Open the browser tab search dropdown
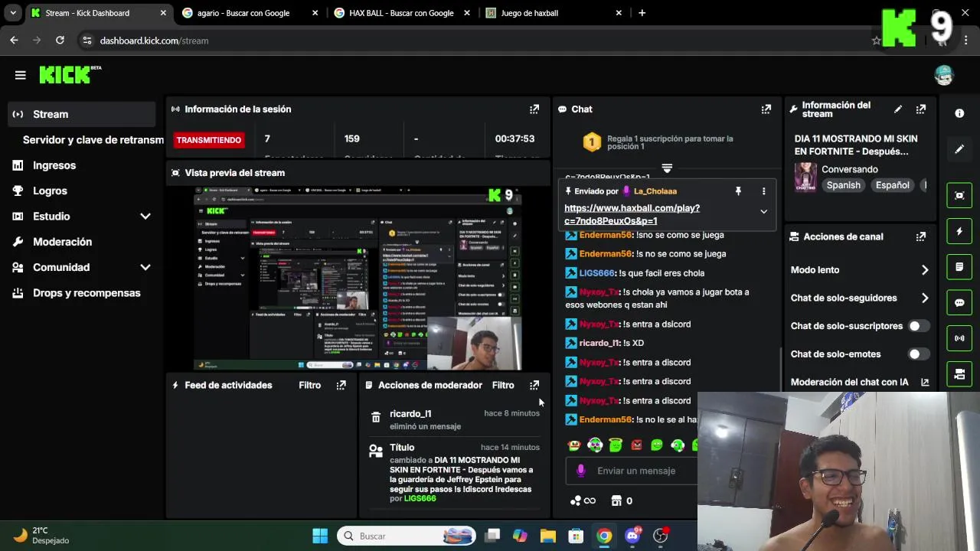This screenshot has width=980, height=551. click(x=12, y=13)
